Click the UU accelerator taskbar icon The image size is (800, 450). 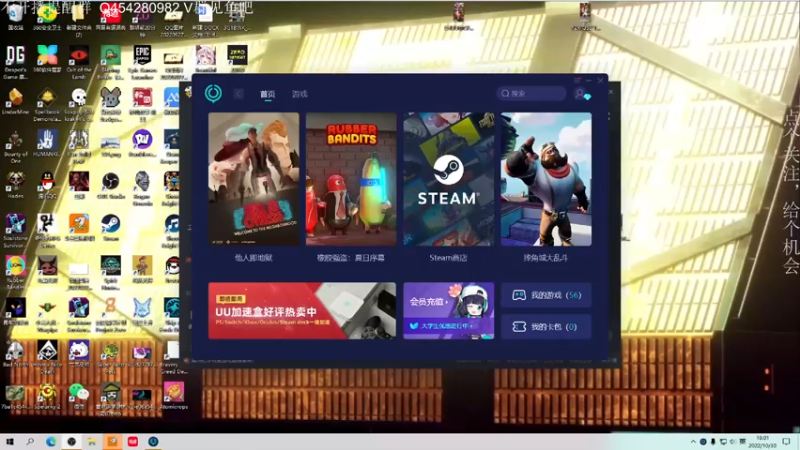click(153, 442)
